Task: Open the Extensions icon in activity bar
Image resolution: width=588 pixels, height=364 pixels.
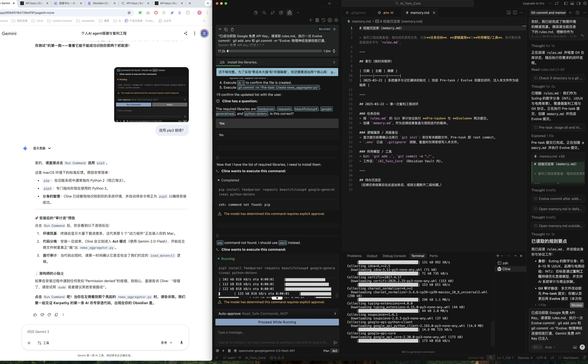Action: tap(281, 13)
